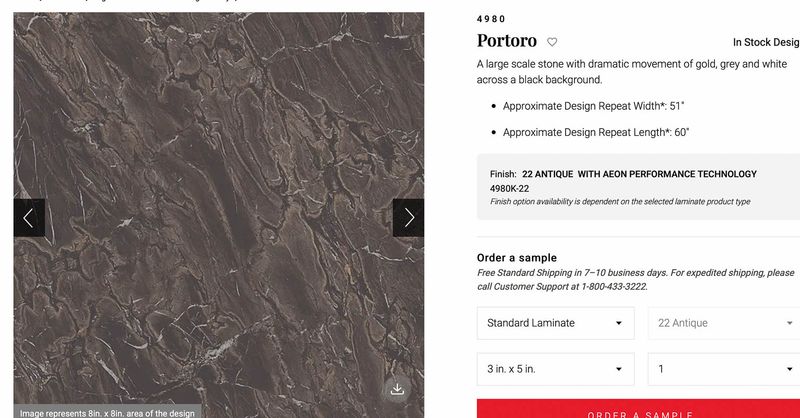Open the 3 in. x 5 in. size dropdown
Screen dimensions: 800x418
click(556, 369)
